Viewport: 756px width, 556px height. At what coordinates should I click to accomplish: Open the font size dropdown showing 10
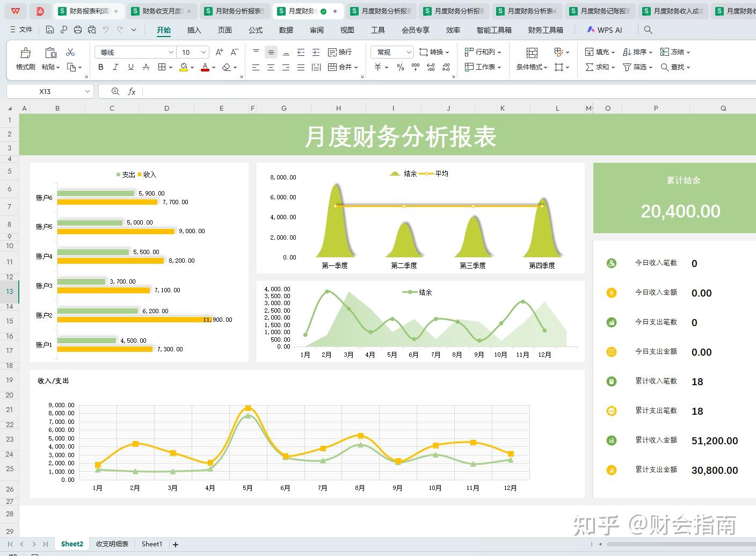(x=203, y=52)
